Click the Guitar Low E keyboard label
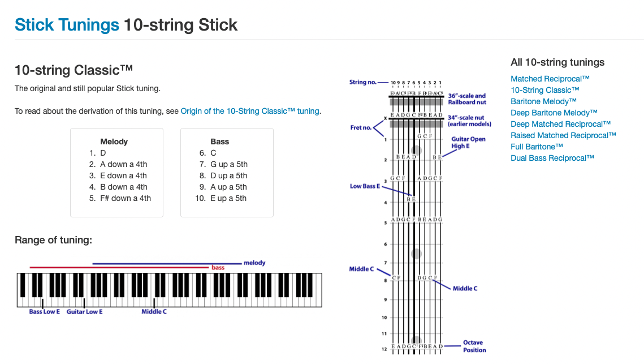The height and width of the screenshot is (364, 644). [x=85, y=312]
